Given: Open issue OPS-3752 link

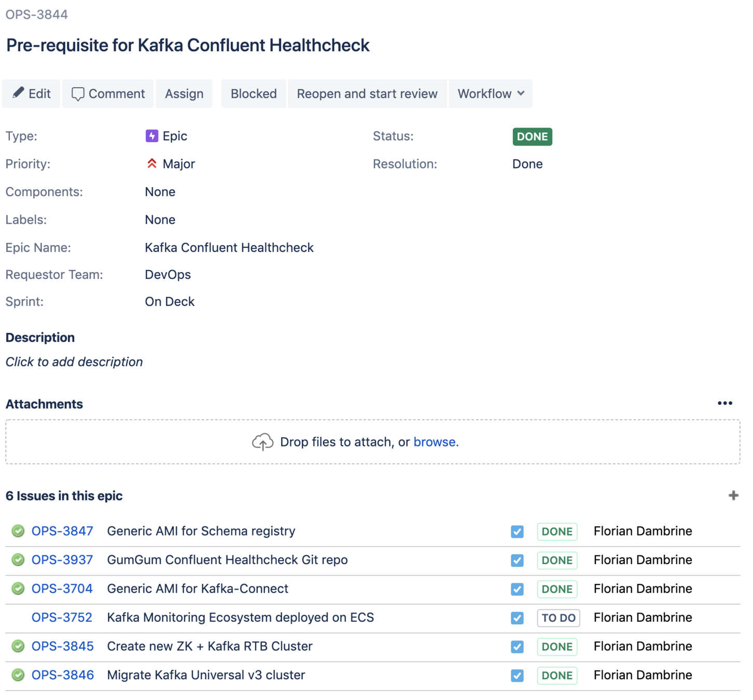Looking at the screenshot, I should pyautogui.click(x=62, y=618).
